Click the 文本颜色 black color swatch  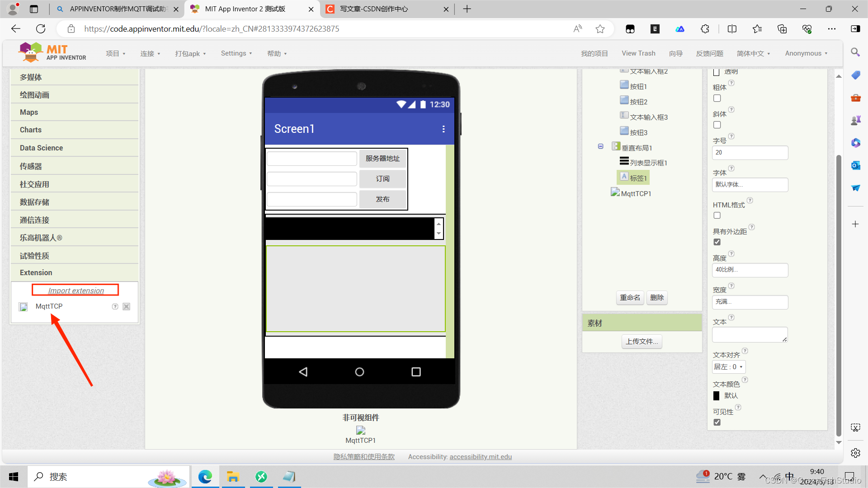(x=716, y=396)
